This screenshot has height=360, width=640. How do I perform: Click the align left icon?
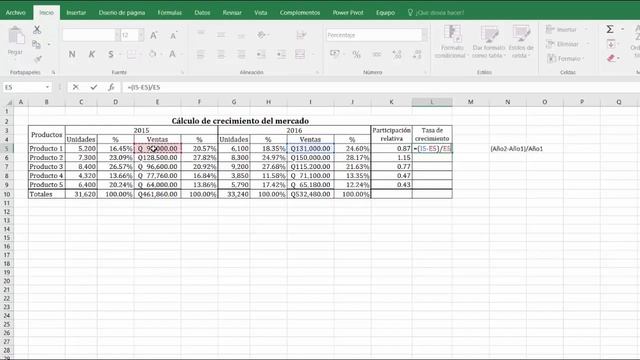pyautogui.click(x=200, y=54)
